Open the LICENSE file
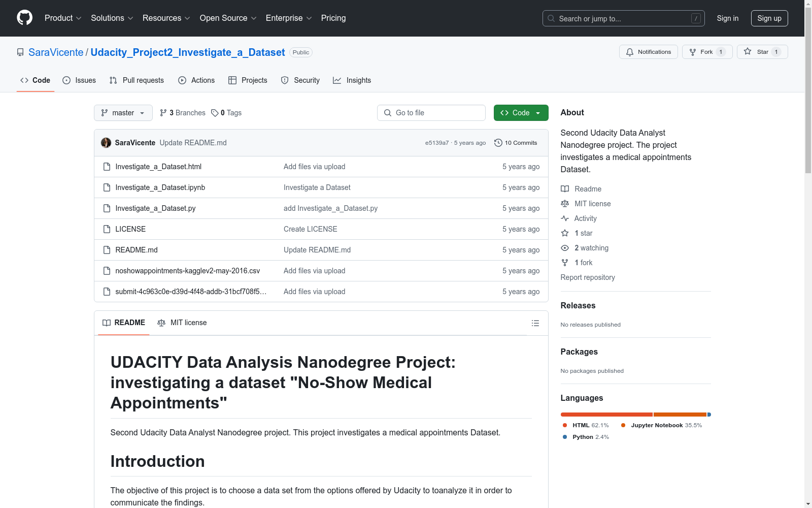812x508 pixels. click(130, 229)
